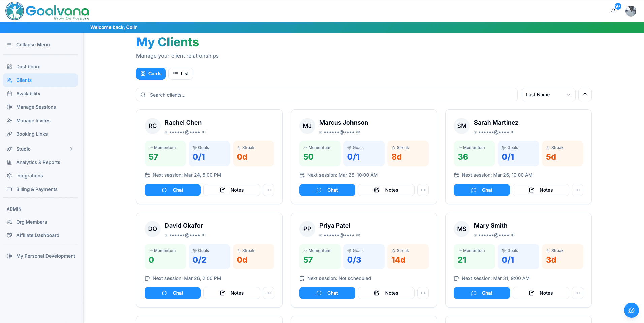Expand the Studio sidebar section
Screen dimensions: 644x323
point(71,149)
